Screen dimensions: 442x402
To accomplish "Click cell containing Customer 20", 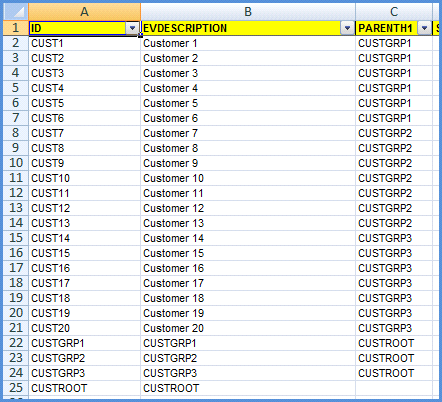I will pyautogui.click(x=248, y=328).
